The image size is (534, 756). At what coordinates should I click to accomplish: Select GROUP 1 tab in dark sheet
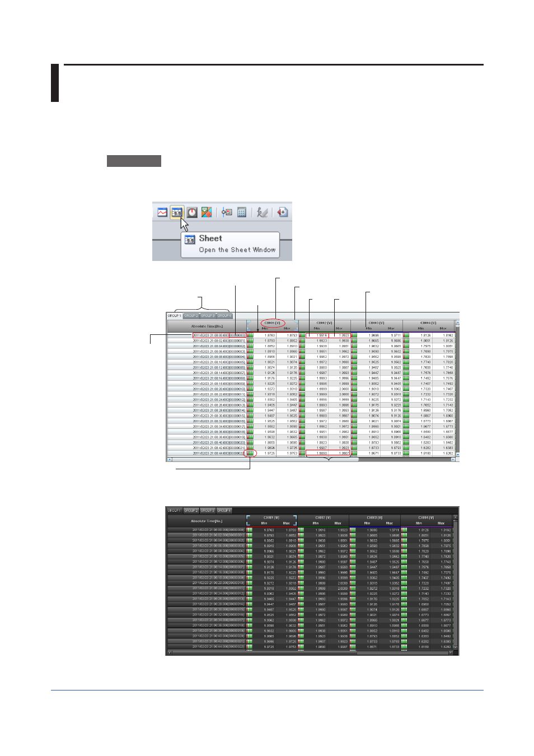[175, 511]
